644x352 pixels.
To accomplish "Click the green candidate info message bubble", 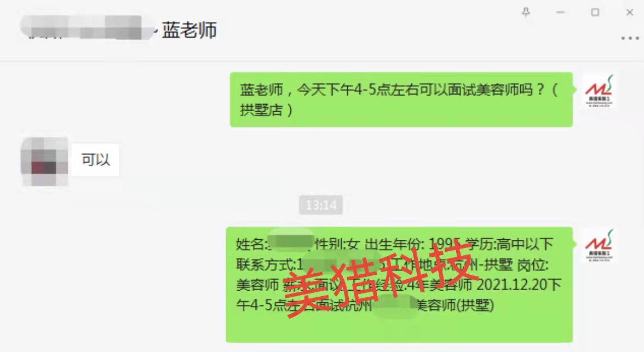I will (399, 285).
